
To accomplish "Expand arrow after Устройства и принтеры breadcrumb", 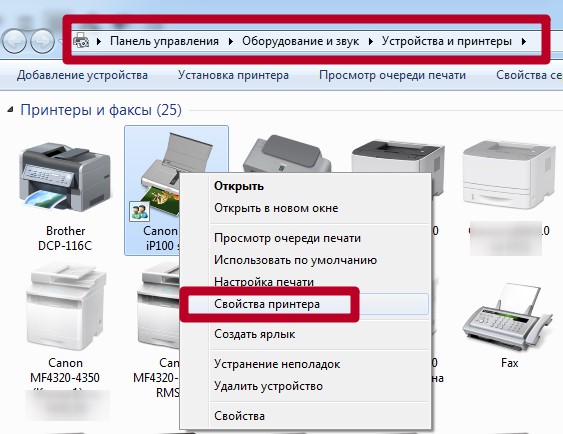I will [524, 42].
